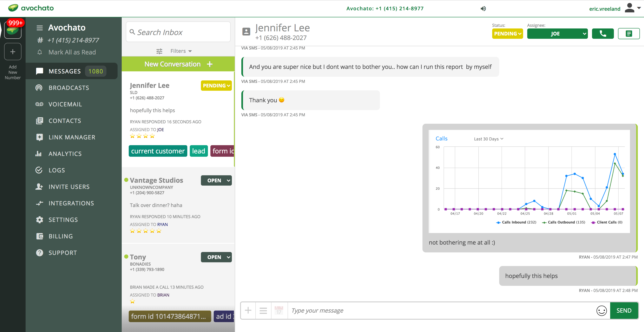Open the notes icon button
This screenshot has height=332, width=644.
(629, 34)
